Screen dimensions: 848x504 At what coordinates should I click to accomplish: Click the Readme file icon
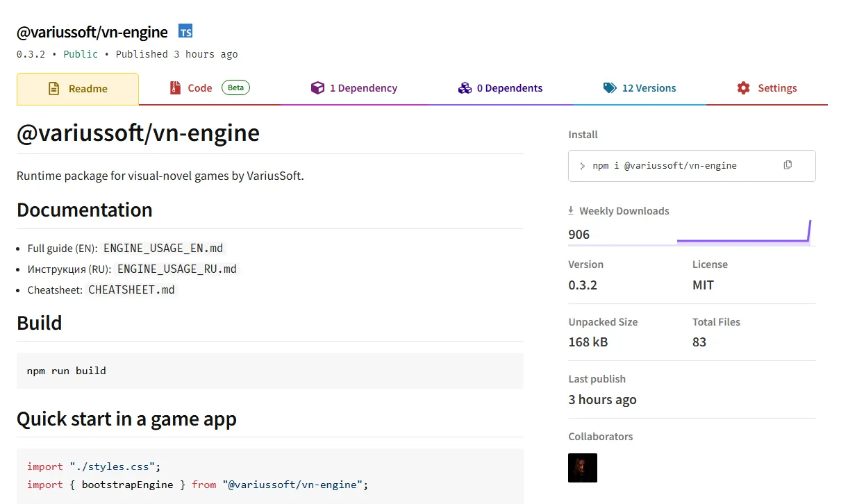53,89
